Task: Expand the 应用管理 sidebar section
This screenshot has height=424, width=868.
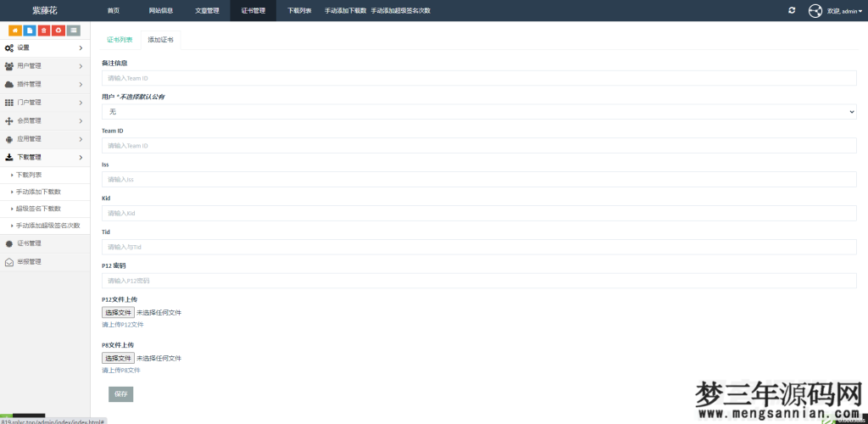Action: pyautogui.click(x=45, y=139)
